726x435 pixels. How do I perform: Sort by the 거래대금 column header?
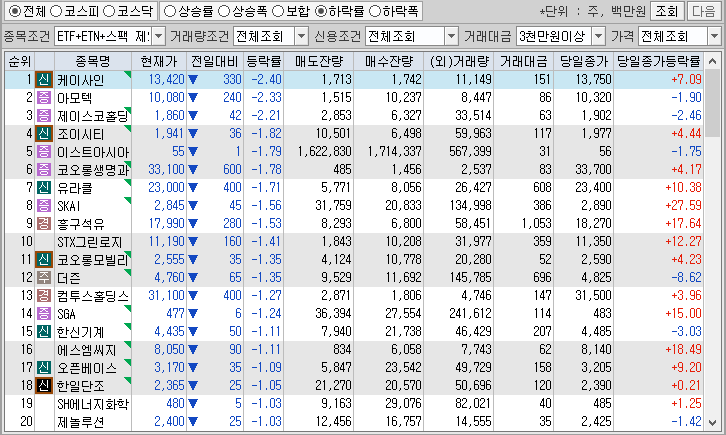(x=523, y=61)
